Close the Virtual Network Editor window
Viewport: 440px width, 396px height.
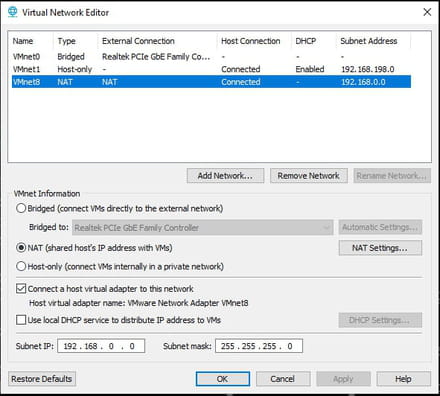coord(427,12)
